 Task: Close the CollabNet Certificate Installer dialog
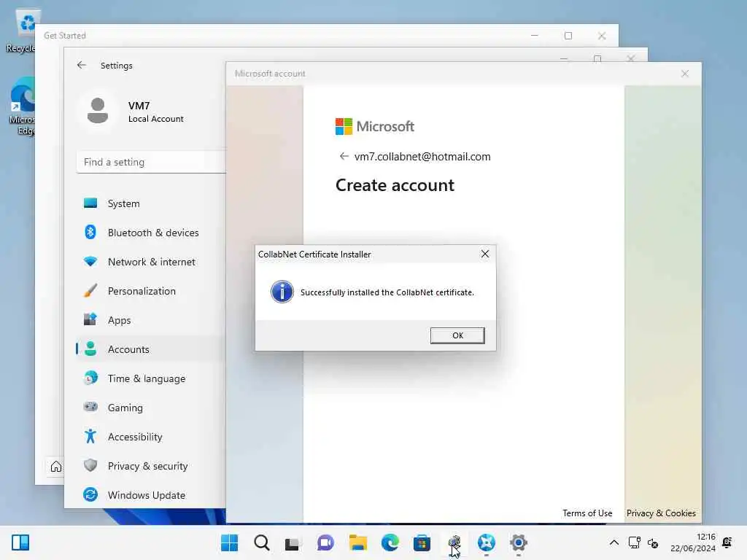485,254
